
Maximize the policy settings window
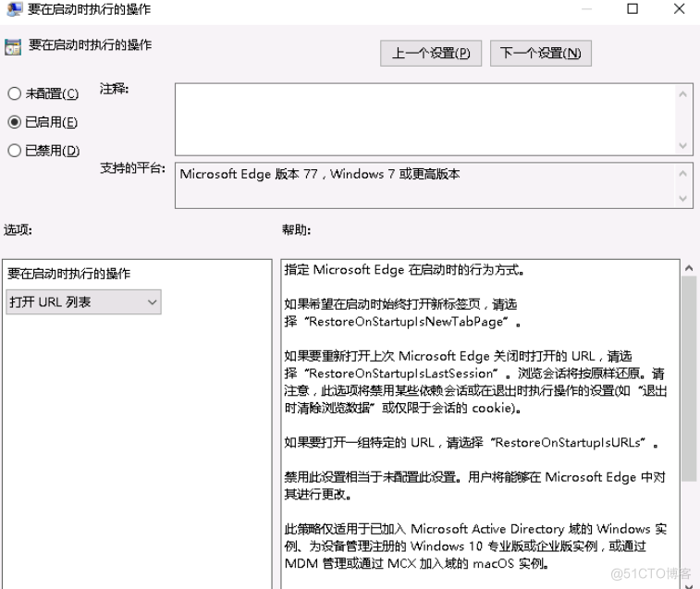632,9
